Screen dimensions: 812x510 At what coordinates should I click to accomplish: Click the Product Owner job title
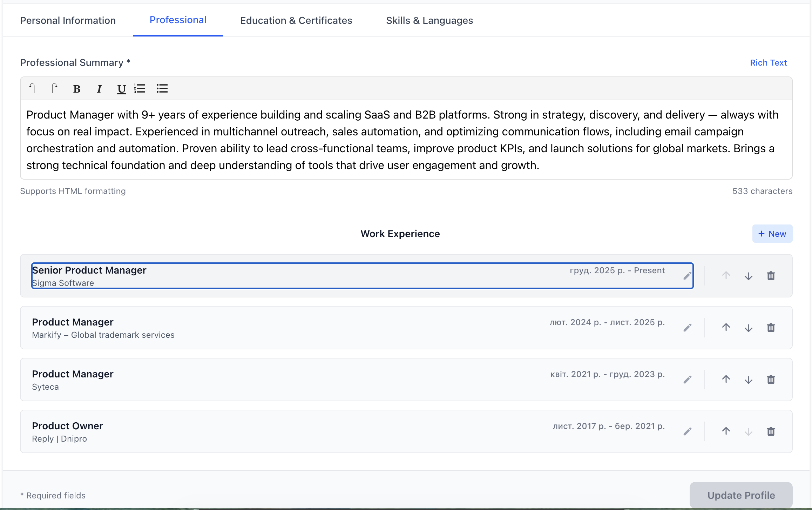(x=68, y=426)
